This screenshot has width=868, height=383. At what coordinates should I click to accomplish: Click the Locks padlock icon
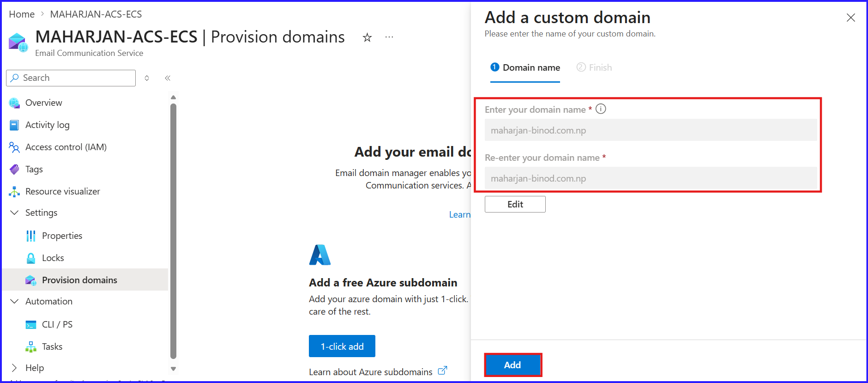31,258
